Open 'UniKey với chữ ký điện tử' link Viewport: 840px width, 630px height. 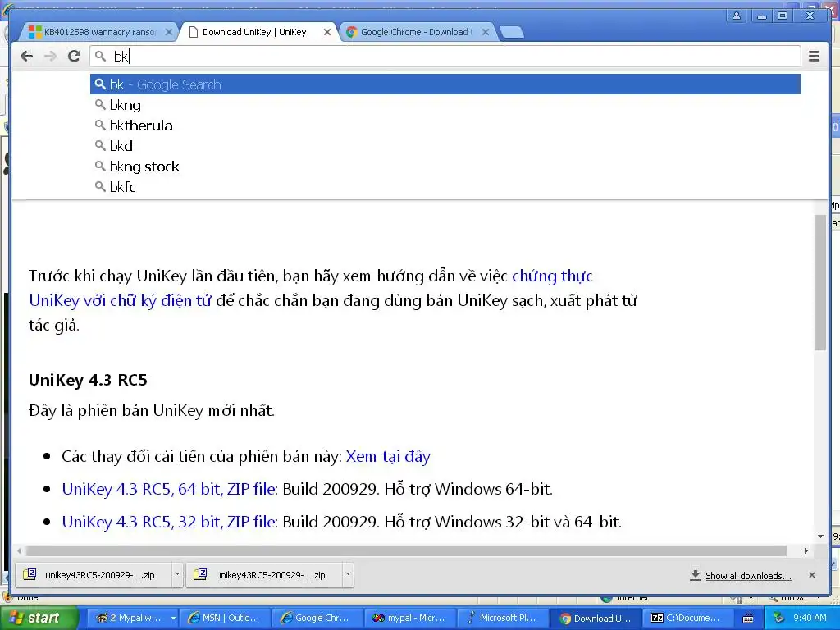[121, 300]
